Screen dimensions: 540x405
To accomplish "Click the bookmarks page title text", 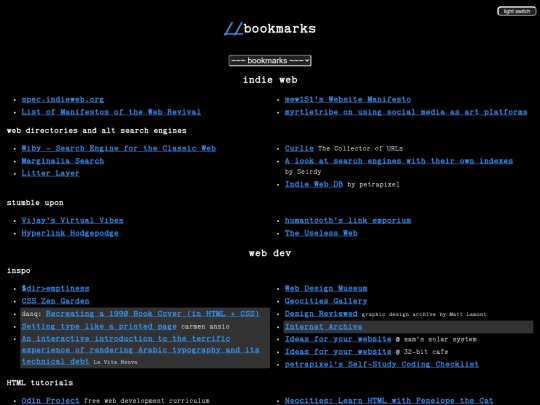I will coord(280,29).
